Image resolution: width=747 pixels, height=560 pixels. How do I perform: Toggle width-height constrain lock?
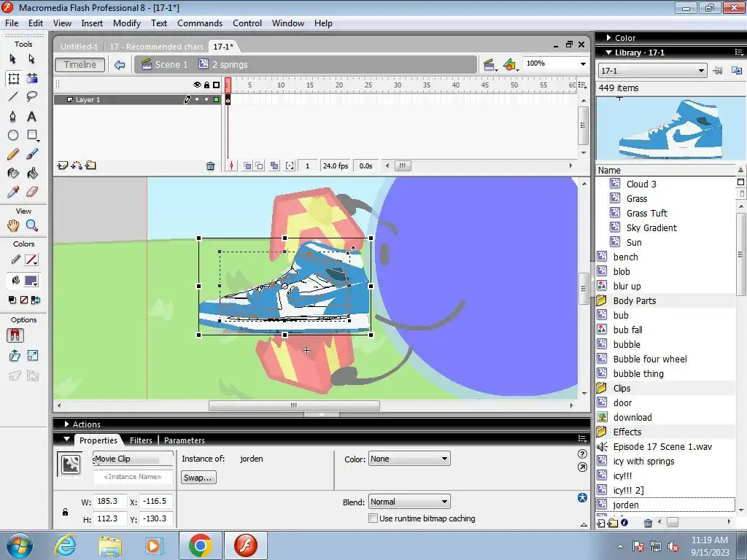(x=65, y=512)
